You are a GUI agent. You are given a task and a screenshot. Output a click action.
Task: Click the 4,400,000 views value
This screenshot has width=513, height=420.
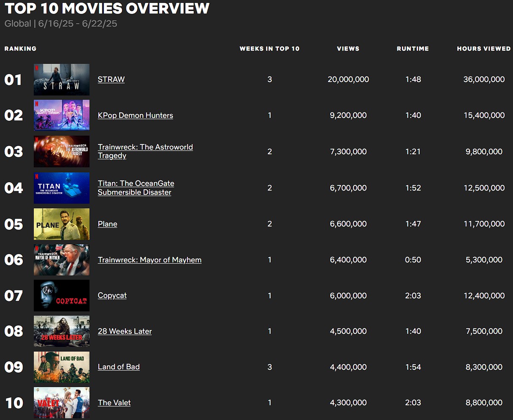click(x=348, y=367)
